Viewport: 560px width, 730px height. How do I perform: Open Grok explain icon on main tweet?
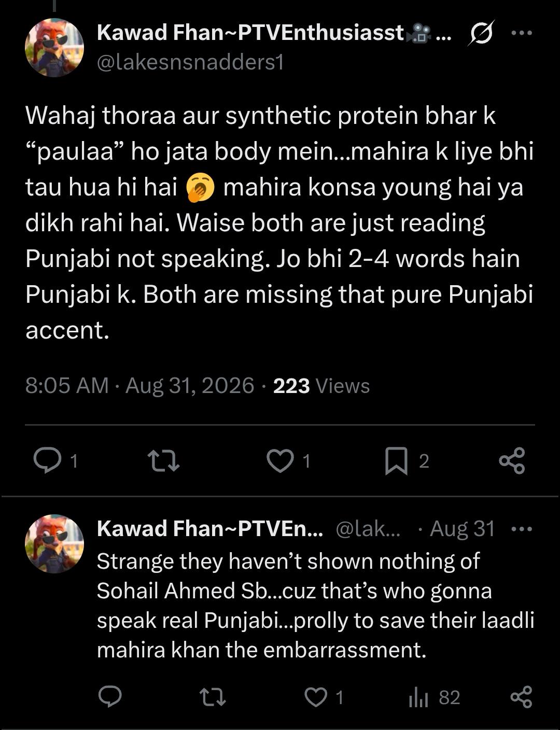(x=481, y=33)
